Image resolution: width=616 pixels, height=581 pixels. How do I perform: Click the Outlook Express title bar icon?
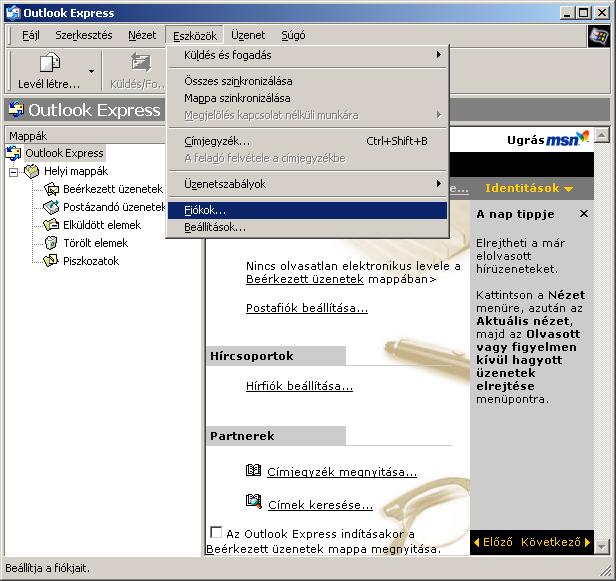(x=14, y=13)
